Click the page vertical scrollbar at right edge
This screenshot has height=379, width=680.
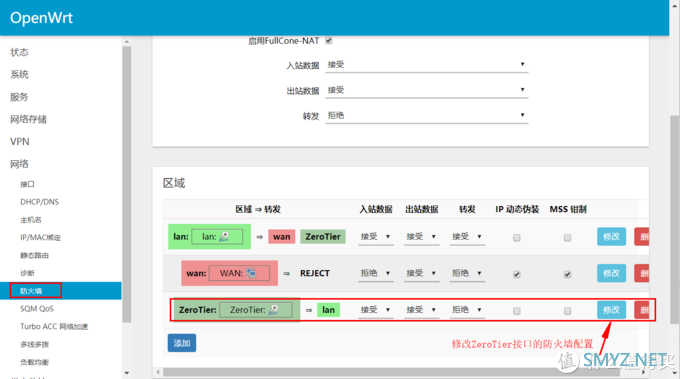(x=674, y=219)
